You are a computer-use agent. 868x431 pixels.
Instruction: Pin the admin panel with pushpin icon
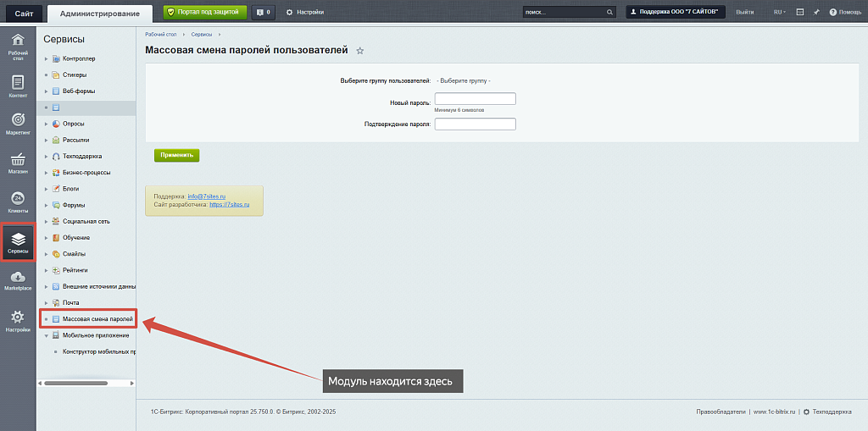tap(815, 12)
